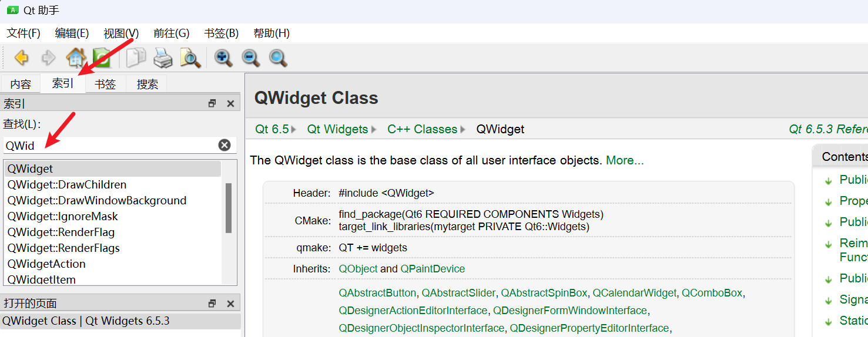The height and width of the screenshot is (337, 868).
Task: Sync with table of contents icon
Action: pyautogui.click(x=102, y=58)
